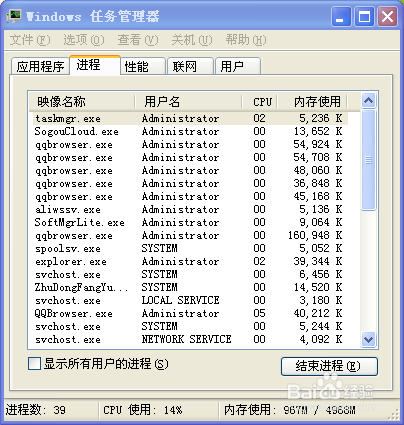Select the SogouCloud.exe process
404x425 pixels.
coord(191,131)
